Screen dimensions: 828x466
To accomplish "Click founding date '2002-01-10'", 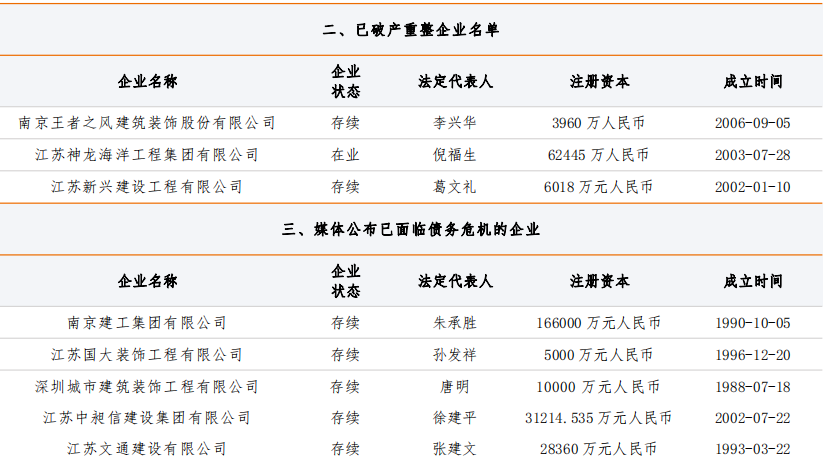I will point(752,187).
